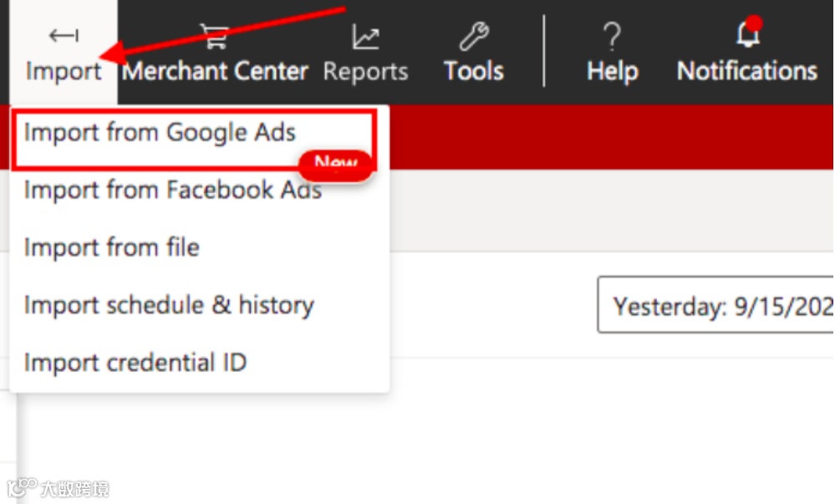Click the Merchant Center cart icon

coord(215,36)
